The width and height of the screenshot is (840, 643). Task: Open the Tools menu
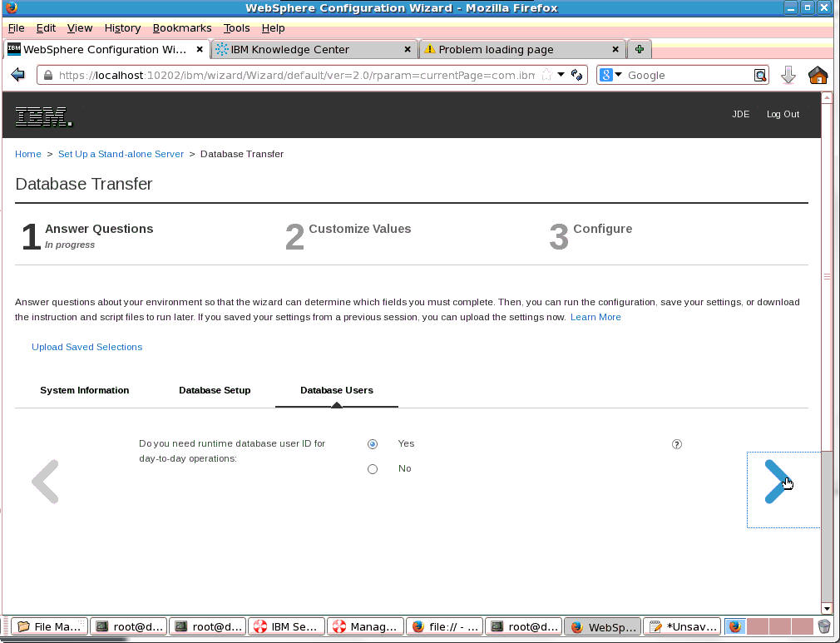237,27
